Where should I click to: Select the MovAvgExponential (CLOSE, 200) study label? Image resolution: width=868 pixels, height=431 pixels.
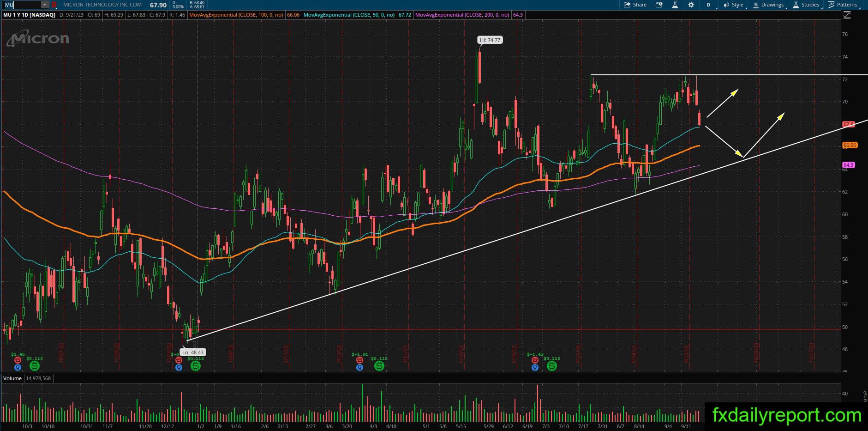click(x=462, y=15)
